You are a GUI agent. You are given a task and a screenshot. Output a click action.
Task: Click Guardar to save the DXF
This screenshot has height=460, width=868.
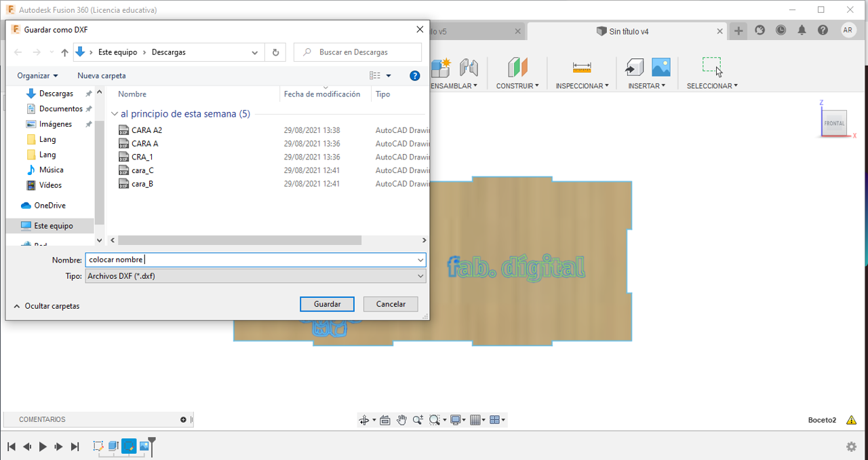coord(327,304)
